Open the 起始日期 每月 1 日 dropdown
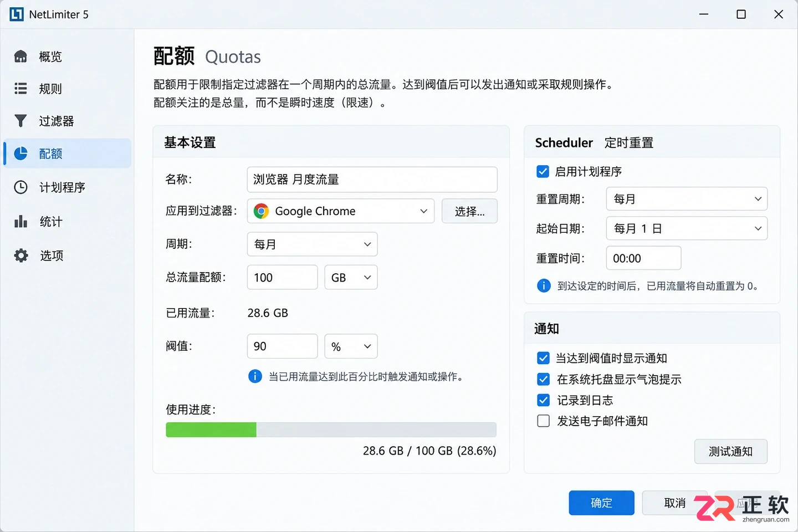The height and width of the screenshot is (532, 798). tap(687, 228)
